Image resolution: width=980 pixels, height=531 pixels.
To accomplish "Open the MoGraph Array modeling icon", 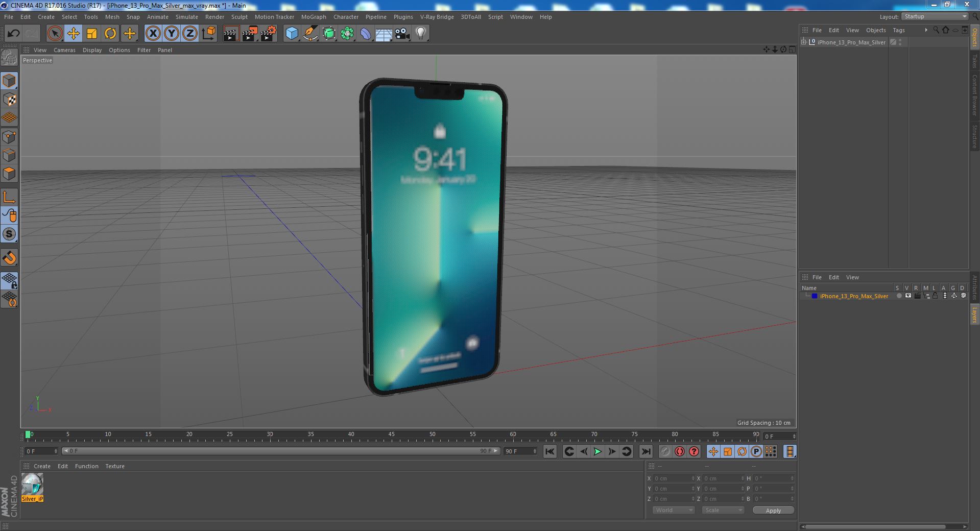I will (347, 34).
